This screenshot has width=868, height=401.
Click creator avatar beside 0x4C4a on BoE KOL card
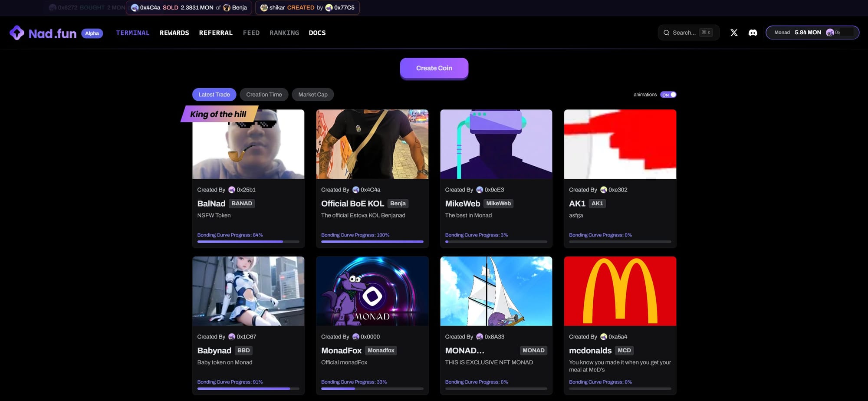coord(355,190)
